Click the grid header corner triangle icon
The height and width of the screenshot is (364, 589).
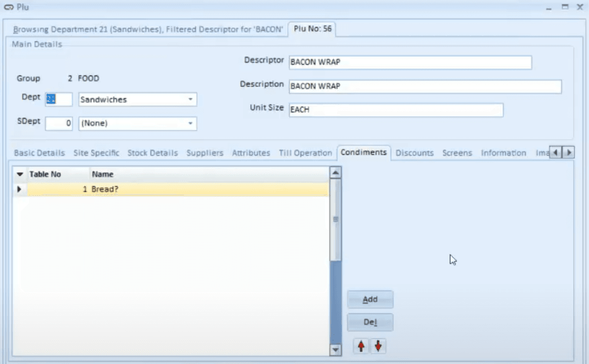(20, 174)
